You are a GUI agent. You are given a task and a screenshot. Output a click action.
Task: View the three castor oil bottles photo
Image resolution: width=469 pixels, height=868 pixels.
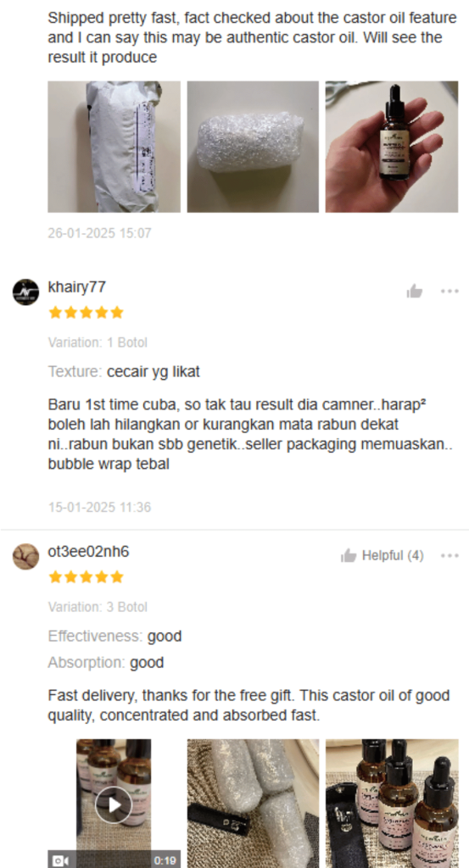tap(392, 804)
